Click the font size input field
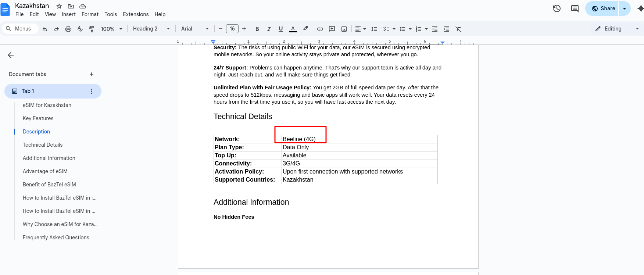 point(232,29)
